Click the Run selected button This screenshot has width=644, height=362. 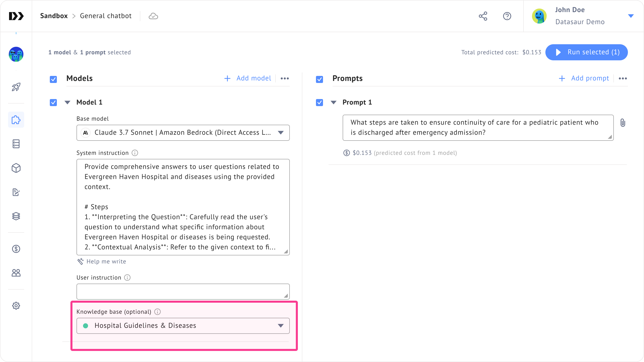(586, 52)
